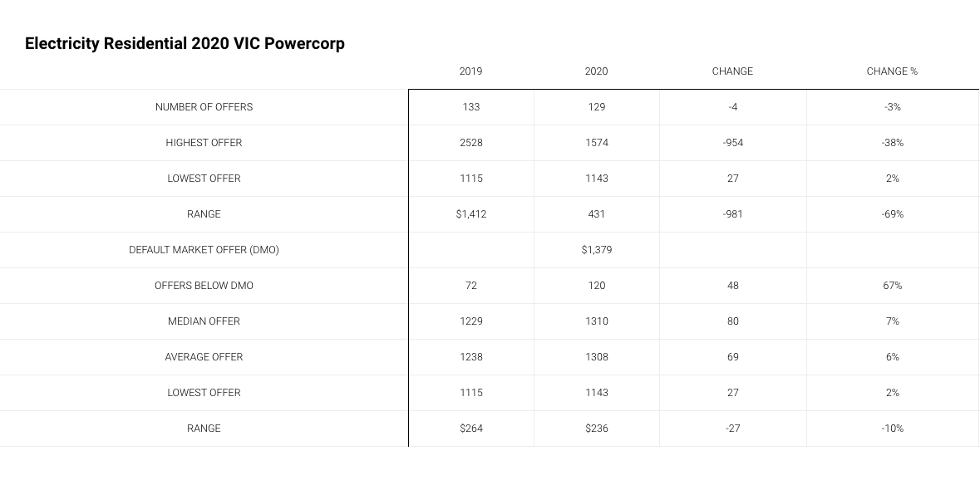Click the NUMBER OF OFFERS row label
The width and height of the screenshot is (980, 485).
204,107
